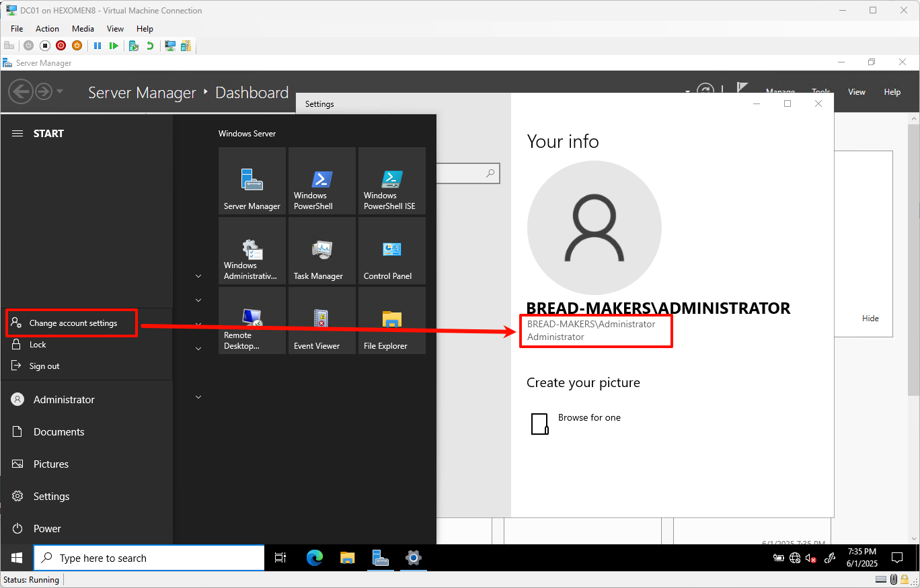The height and width of the screenshot is (588, 920).
Task: Click the red Shut Down icon
Action: [x=61, y=46]
